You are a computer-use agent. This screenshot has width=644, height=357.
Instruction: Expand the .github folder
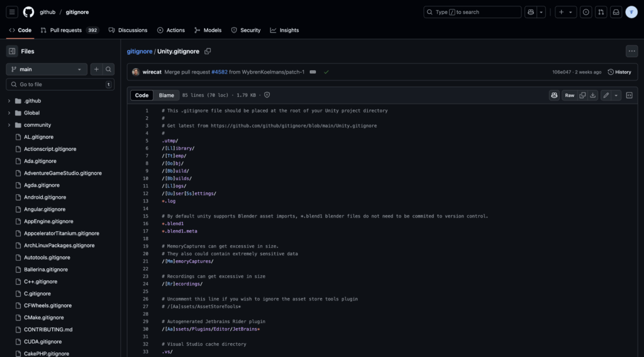pos(9,101)
